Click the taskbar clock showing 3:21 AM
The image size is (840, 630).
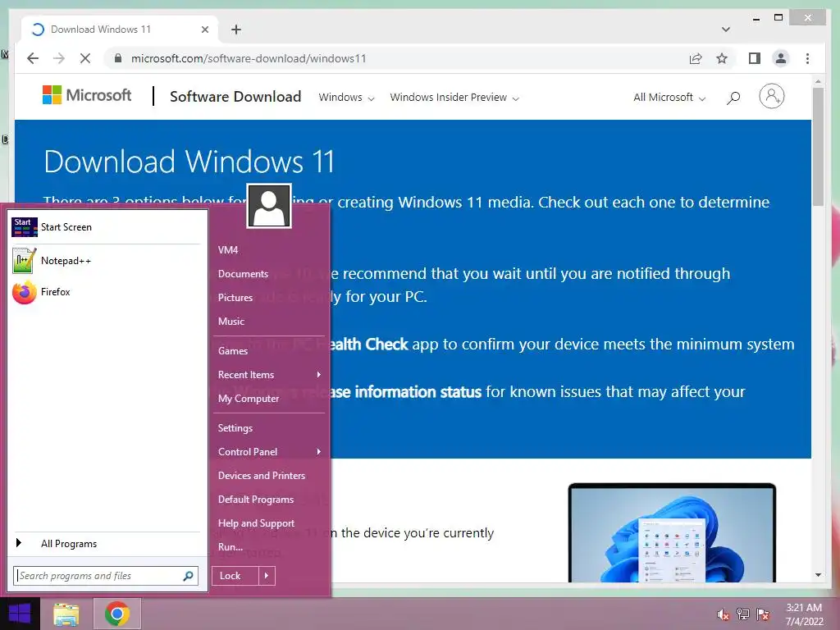[804, 614]
